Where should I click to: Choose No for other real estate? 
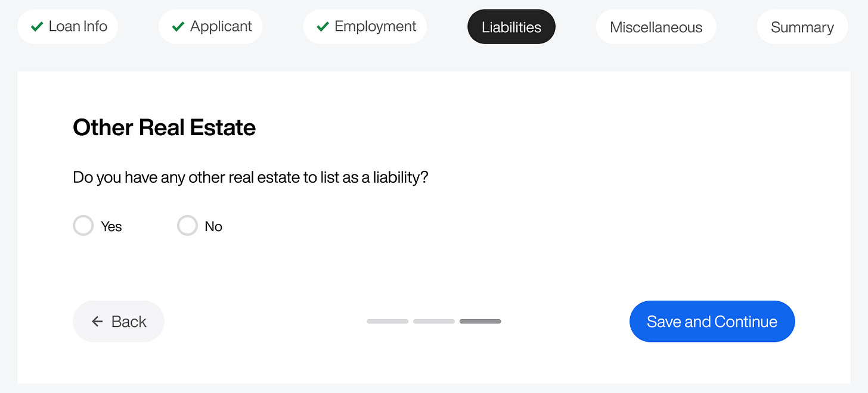coord(187,226)
